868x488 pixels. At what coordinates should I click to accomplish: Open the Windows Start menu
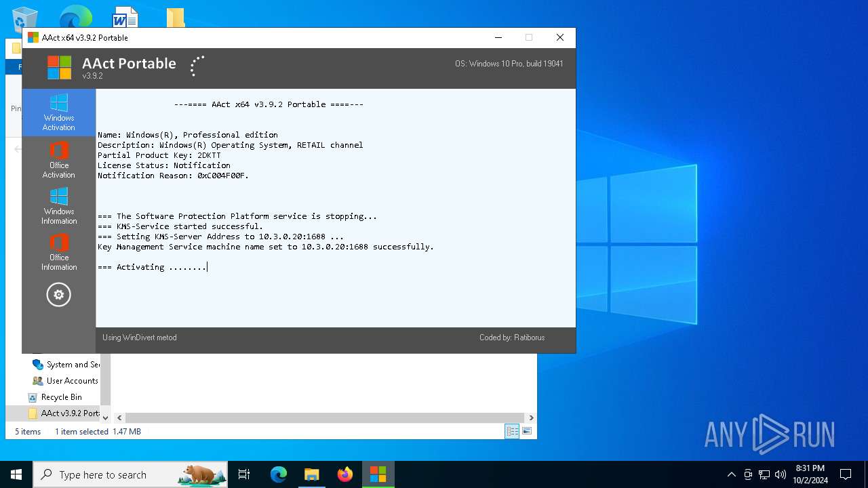(x=16, y=474)
